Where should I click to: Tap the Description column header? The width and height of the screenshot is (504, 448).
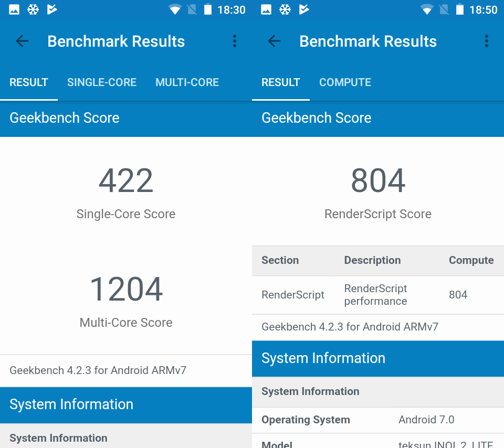tap(372, 261)
